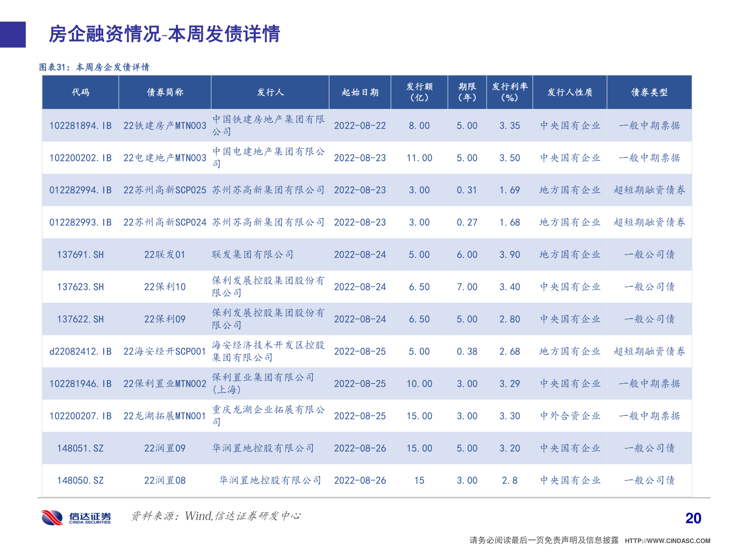Select code cell 137622.SH

[80, 319]
